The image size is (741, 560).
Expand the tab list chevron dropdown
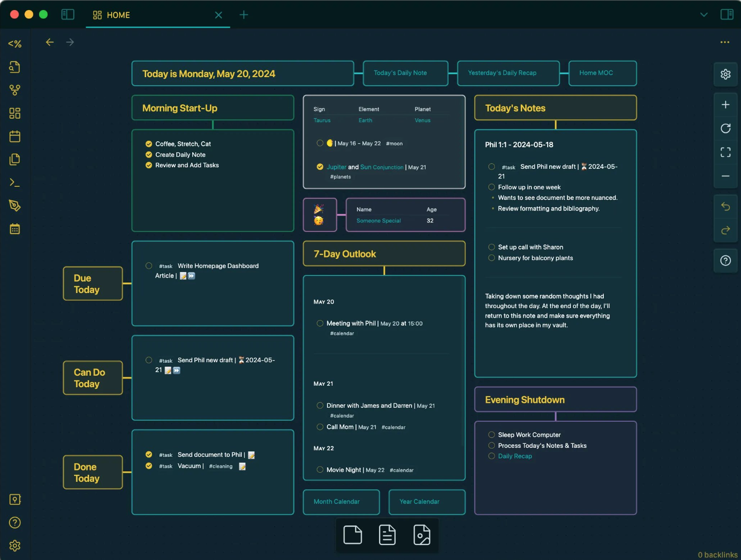coord(703,15)
